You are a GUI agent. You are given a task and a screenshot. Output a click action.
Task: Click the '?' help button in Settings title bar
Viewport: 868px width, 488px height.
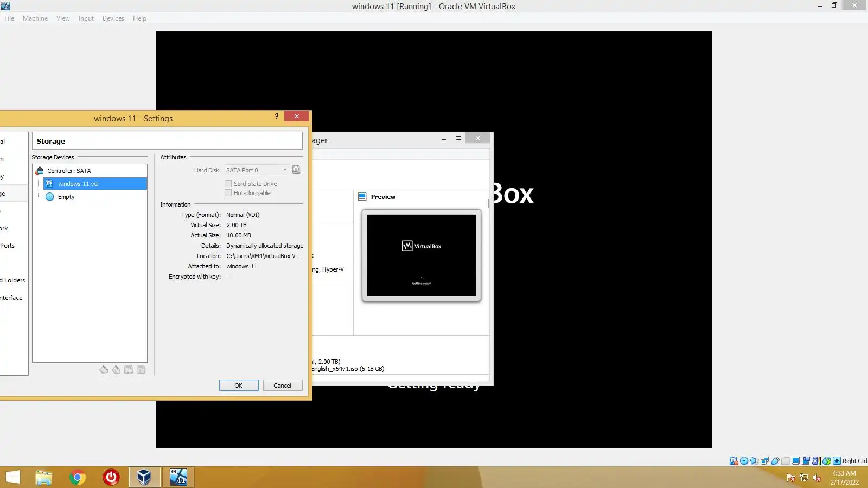coord(277,116)
